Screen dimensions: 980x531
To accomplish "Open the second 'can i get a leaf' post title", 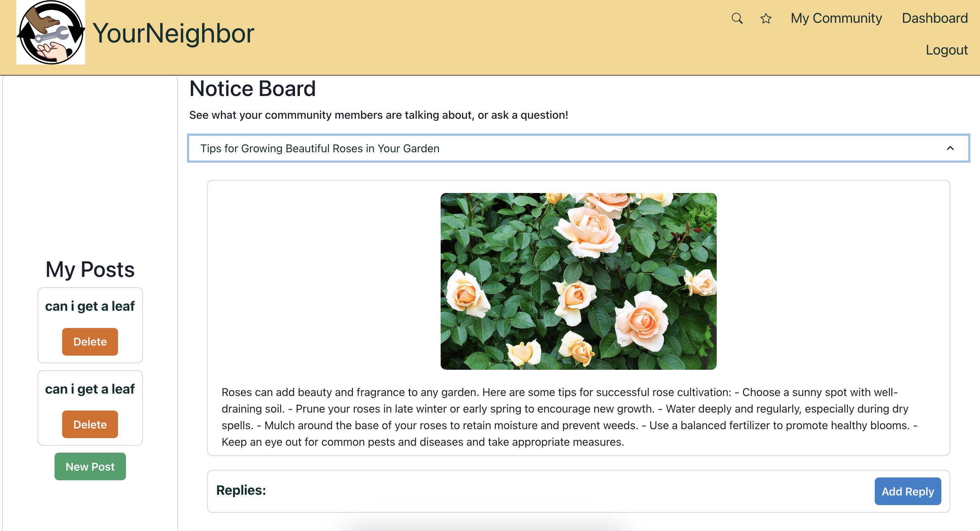I will point(90,389).
